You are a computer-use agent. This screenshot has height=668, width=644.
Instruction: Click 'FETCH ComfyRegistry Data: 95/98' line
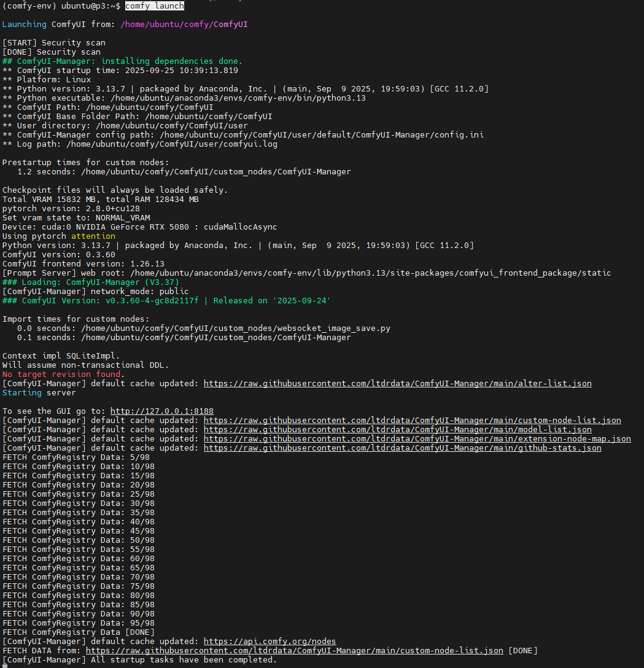(x=79, y=623)
